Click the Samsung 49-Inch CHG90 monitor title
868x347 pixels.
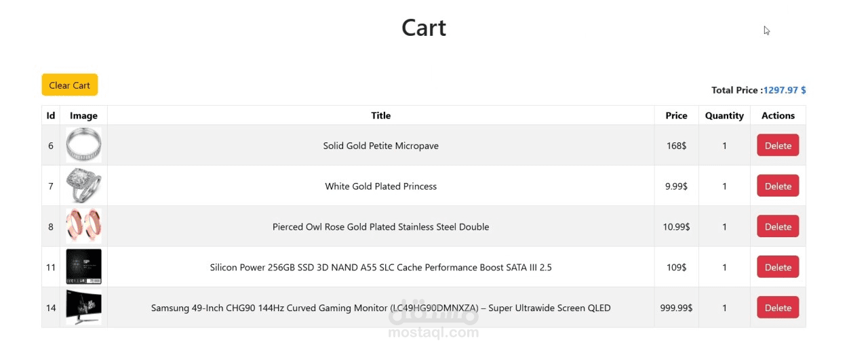(380, 308)
